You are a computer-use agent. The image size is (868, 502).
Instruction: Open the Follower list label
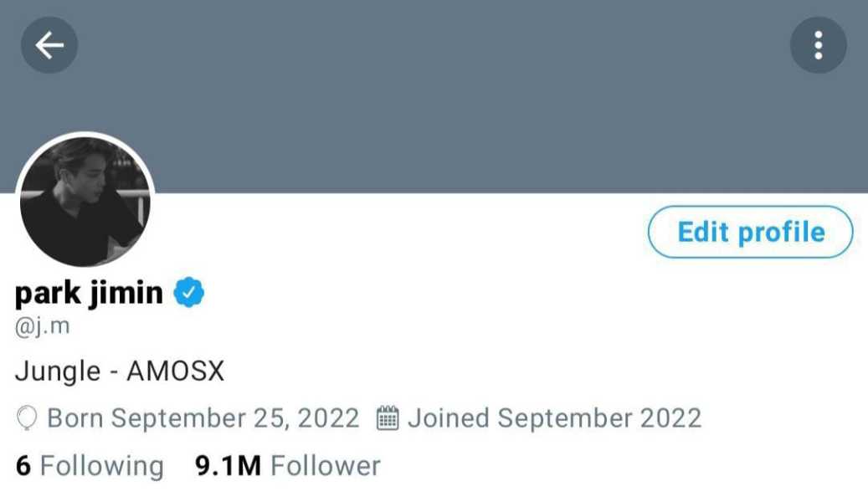(326, 466)
